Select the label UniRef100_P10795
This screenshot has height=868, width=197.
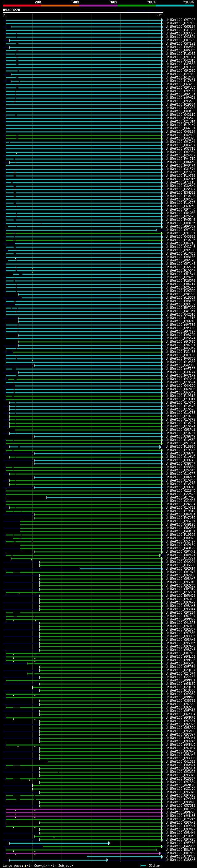point(180,240)
